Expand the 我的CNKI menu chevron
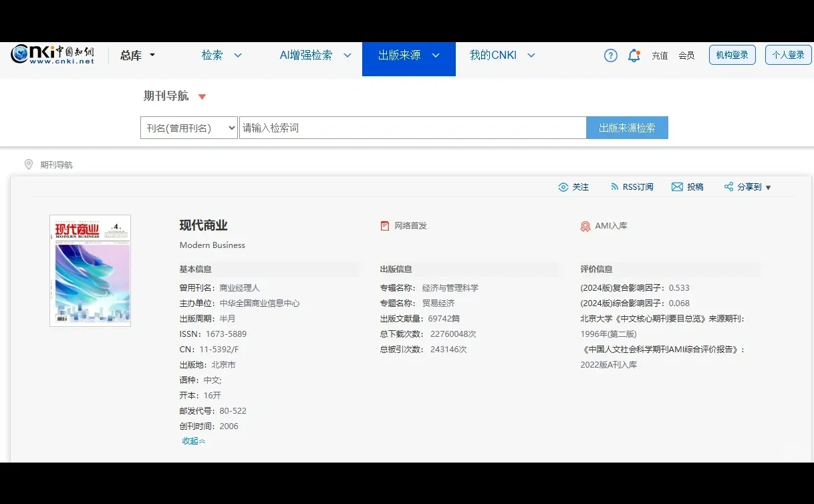 [531, 55]
